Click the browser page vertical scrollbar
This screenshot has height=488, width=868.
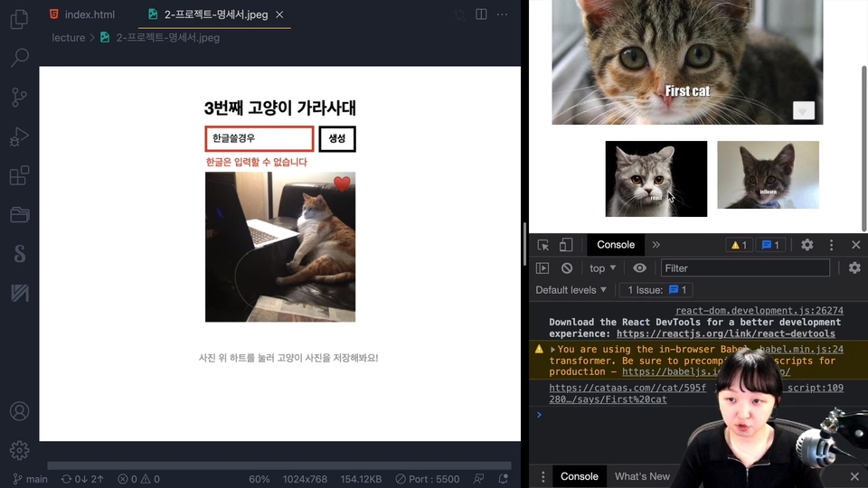coord(864,148)
